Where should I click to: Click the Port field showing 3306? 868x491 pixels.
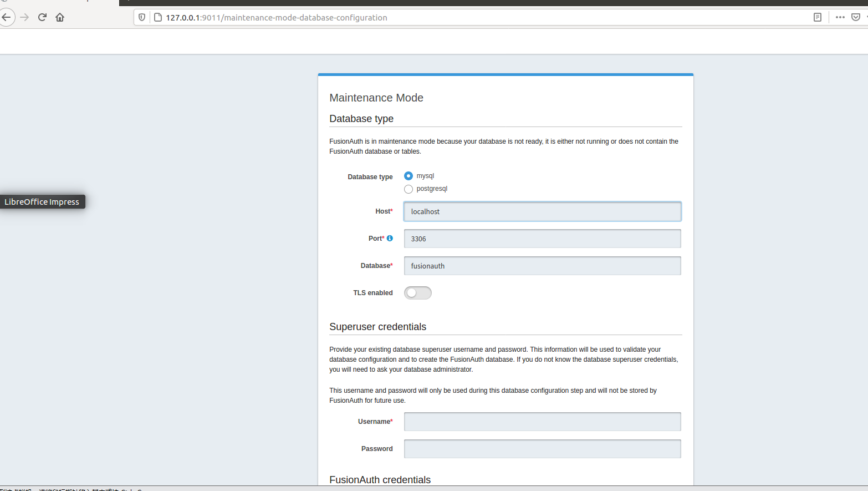click(543, 239)
